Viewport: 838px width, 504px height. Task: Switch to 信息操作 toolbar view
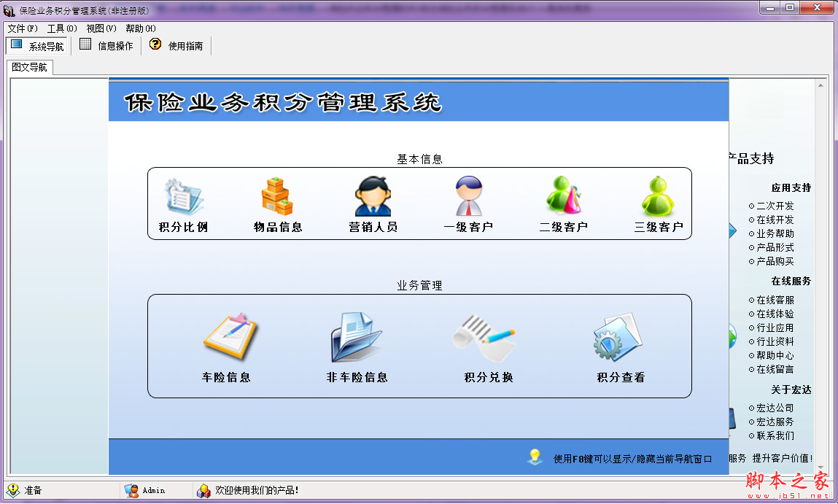click(106, 44)
